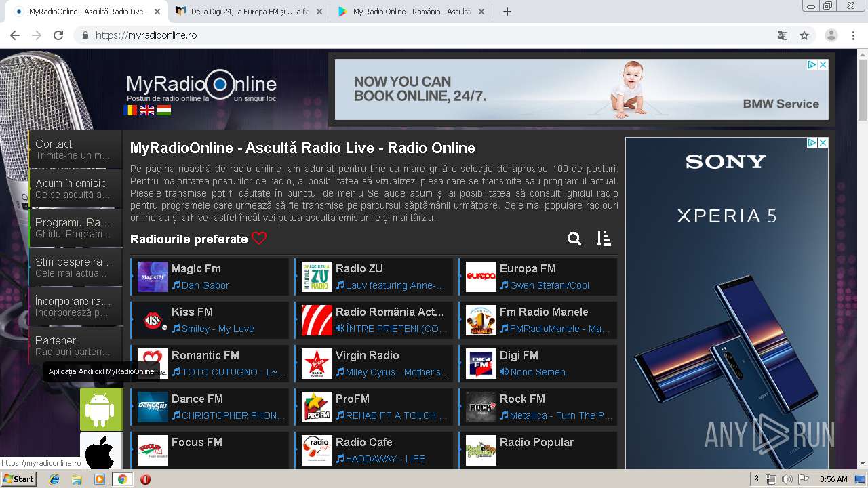
Task: Open Acum în emisie menu item
Action: tap(75, 188)
